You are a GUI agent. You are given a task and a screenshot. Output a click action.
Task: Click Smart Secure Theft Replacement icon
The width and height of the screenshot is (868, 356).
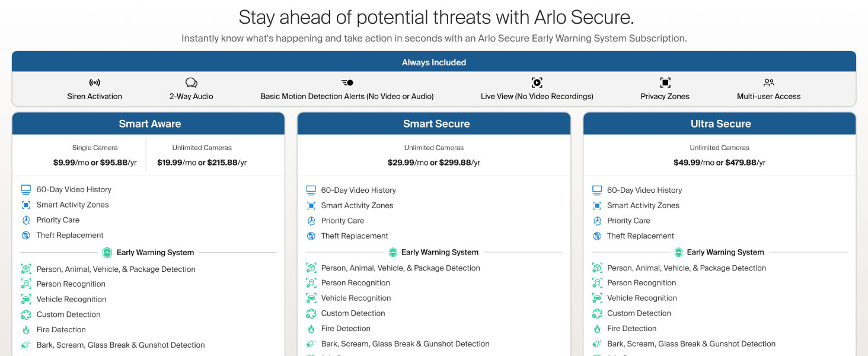[311, 236]
